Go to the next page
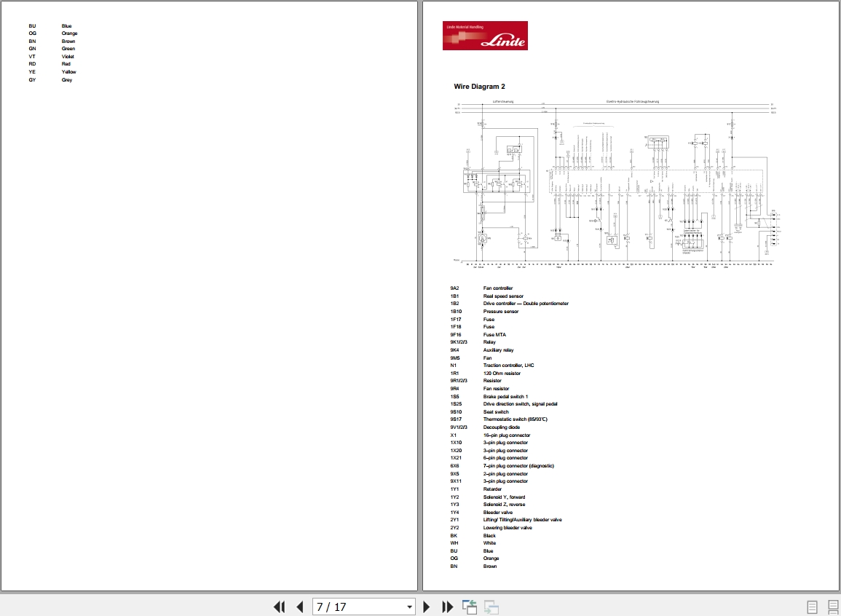The image size is (841, 616). pyautogui.click(x=427, y=607)
